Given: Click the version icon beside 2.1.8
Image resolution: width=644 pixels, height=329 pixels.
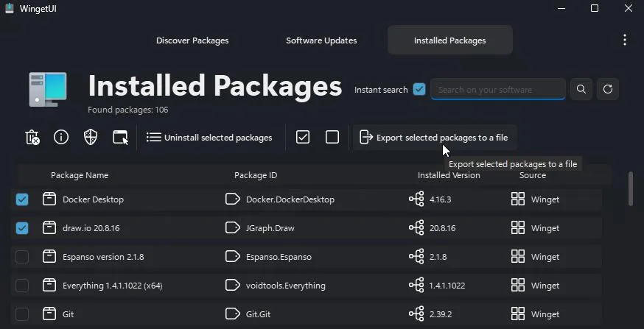Looking at the screenshot, I should point(416,257).
